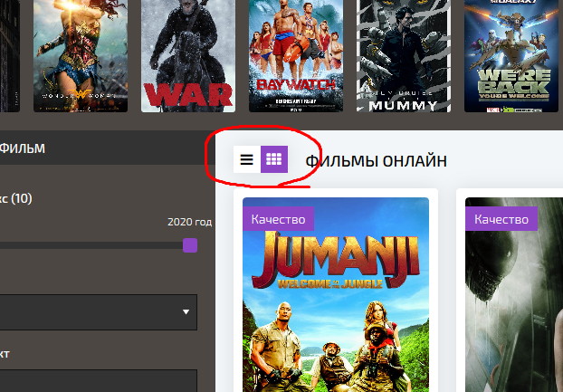
Task: Open the Wonder Woman poster
Action: point(81,56)
